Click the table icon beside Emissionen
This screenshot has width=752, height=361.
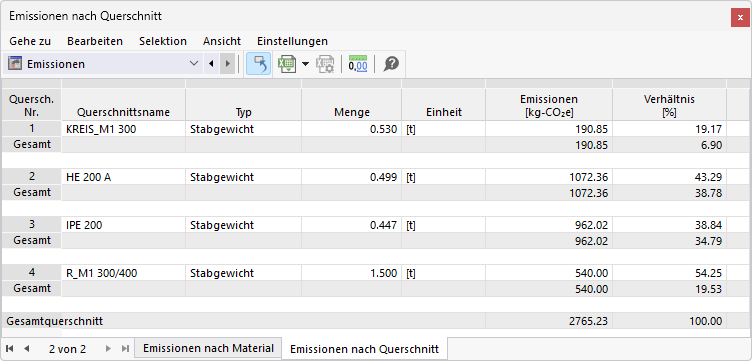15,64
